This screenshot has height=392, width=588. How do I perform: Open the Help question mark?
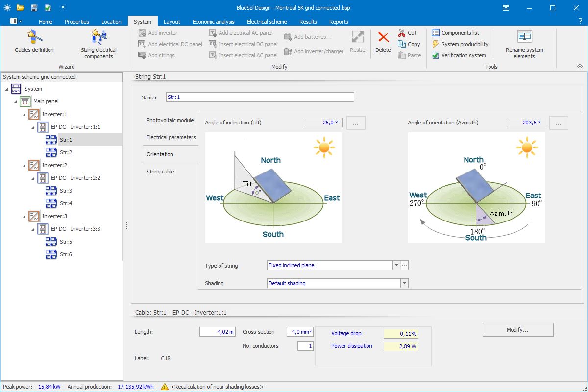(x=580, y=21)
